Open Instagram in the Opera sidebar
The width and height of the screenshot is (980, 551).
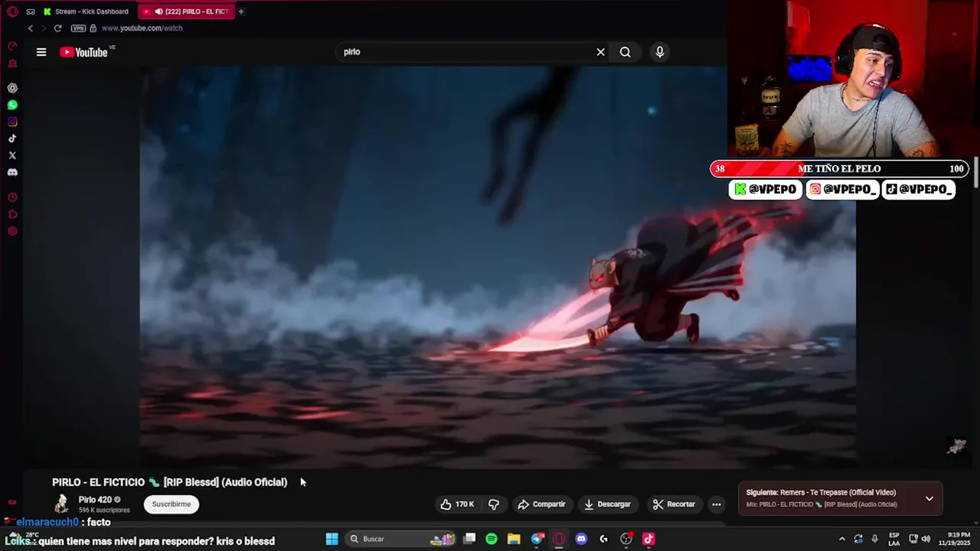[12, 122]
